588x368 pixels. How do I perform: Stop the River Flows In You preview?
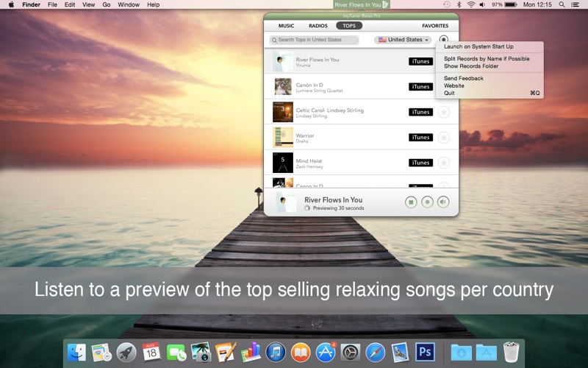(x=411, y=202)
